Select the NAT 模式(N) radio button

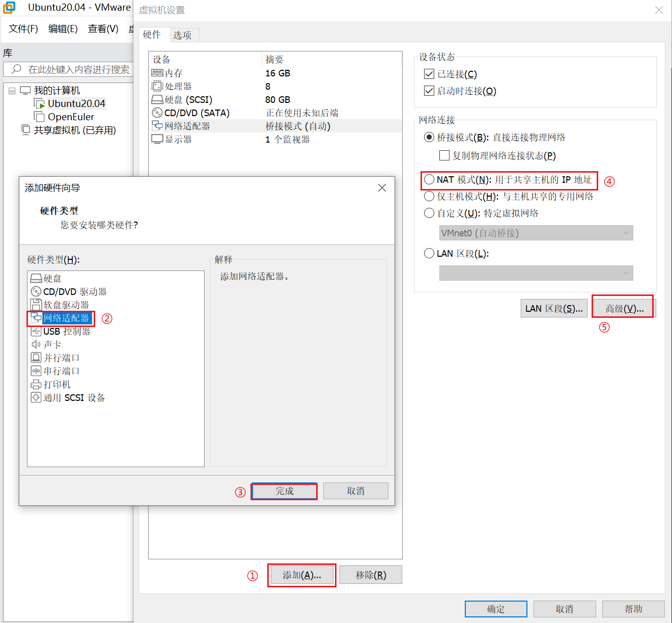pos(429,179)
